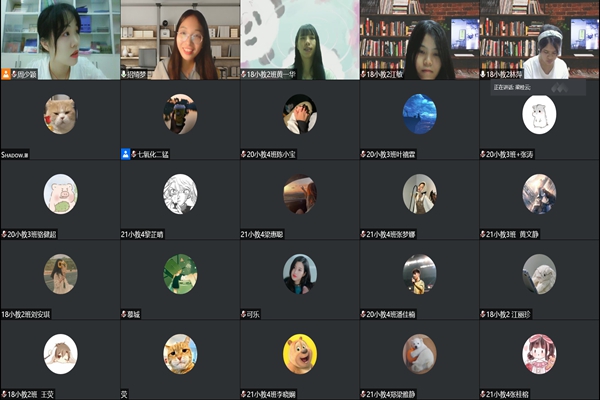
Task: Select the panda background video tile
Action: click(x=300, y=40)
